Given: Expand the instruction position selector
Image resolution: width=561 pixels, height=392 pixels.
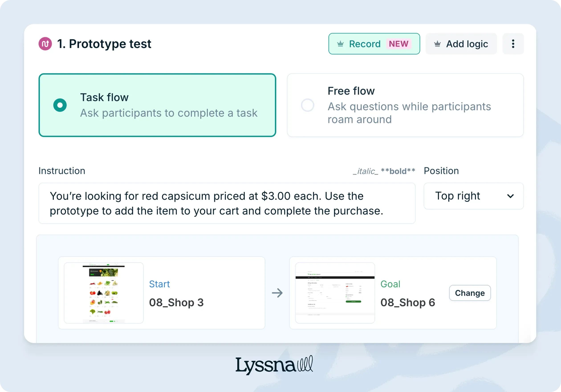Looking at the screenshot, I should click(473, 196).
